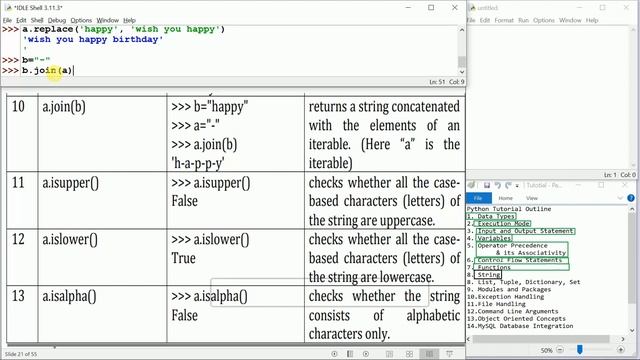Image resolution: width=640 pixels, height=360 pixels.
Task: Click 'MySQL Database Integration' line in WordPad
Action: tap(525, 326)
